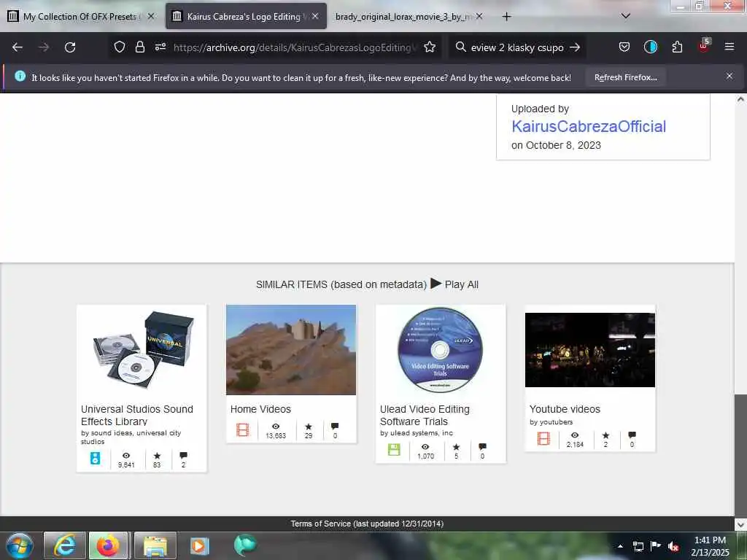
Task: Click the views eye icon on Universal card
Action: point(126,456)
